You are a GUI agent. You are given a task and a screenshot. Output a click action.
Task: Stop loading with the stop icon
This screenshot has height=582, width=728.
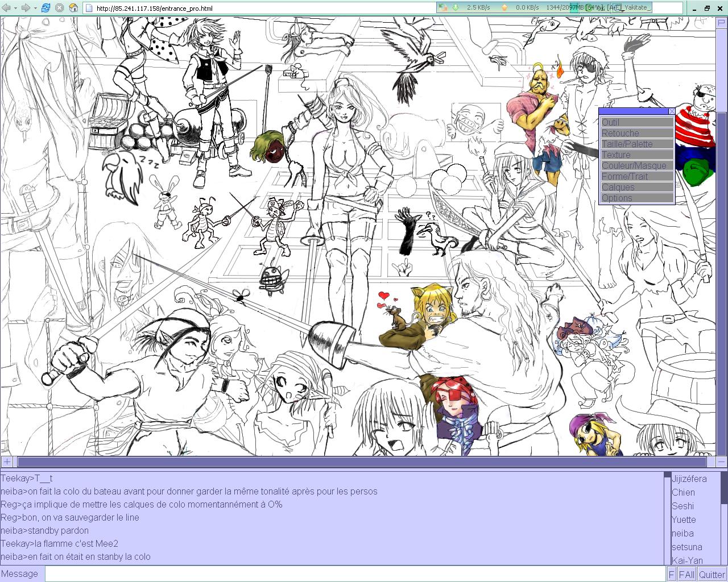60,8
